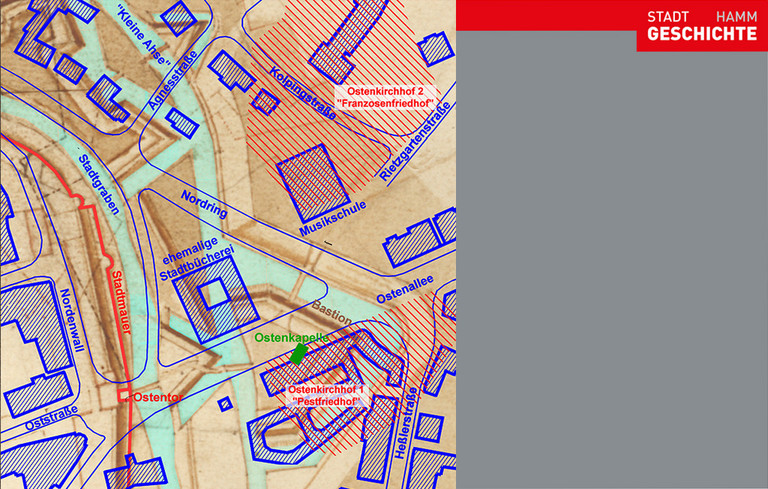Click the Ostenkirchhof 1 "Pestfriedhof" label
This screenshot has width=768, height=489.
[327, 396]
